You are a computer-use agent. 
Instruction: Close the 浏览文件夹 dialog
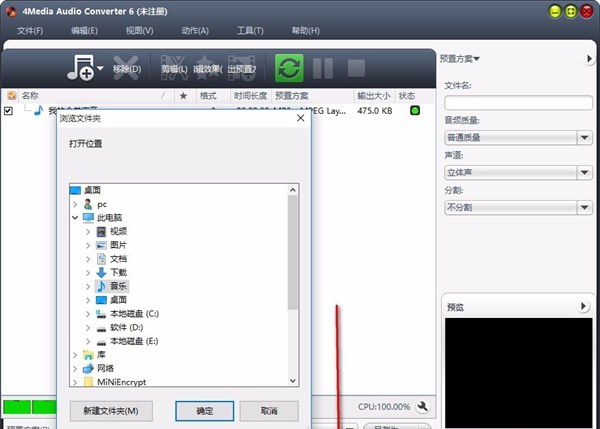301,118
